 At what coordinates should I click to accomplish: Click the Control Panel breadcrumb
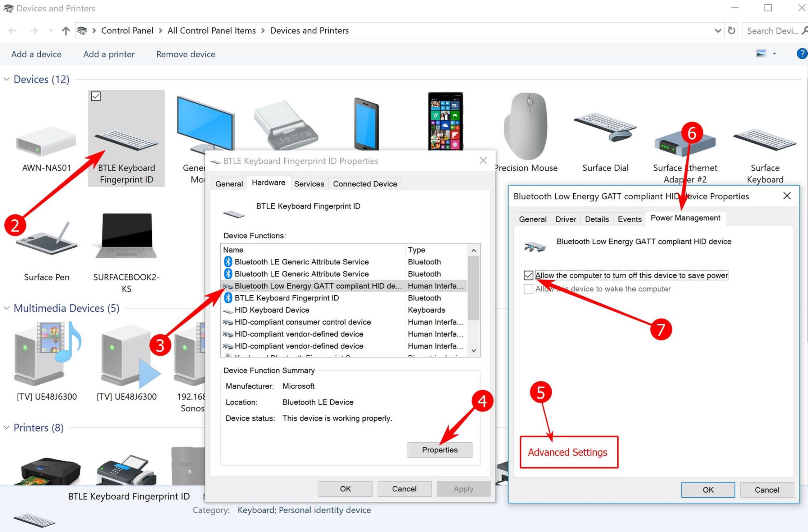coord(127,30)
